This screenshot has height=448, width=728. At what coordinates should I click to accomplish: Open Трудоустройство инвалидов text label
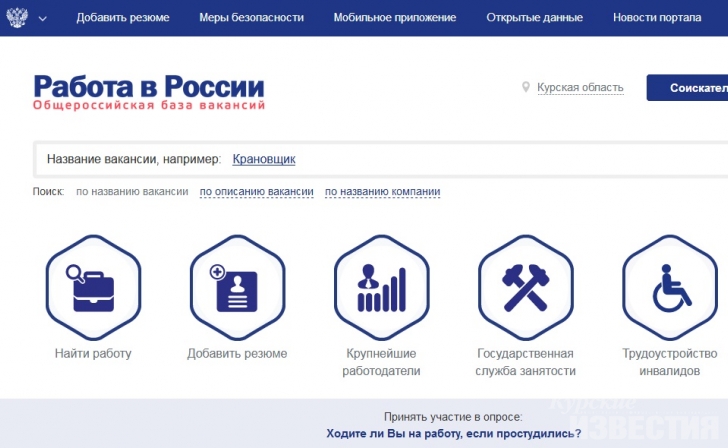(x=670, y=362)
